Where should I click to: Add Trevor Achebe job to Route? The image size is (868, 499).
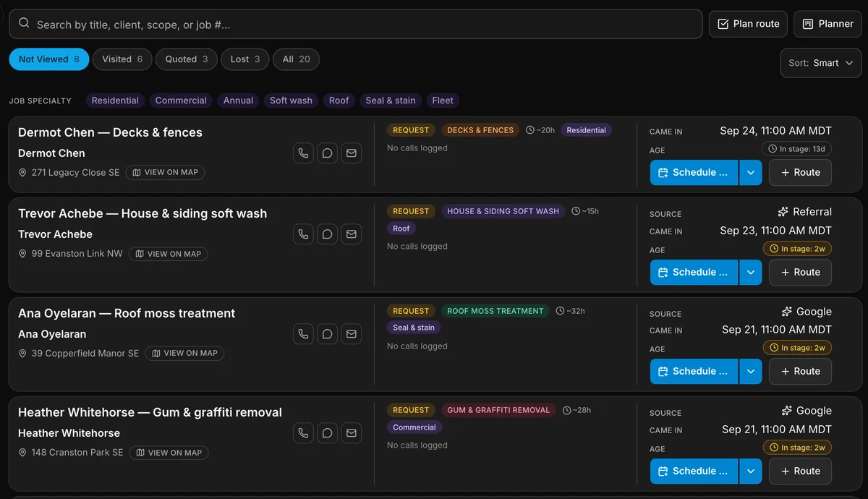pos(800,273)
